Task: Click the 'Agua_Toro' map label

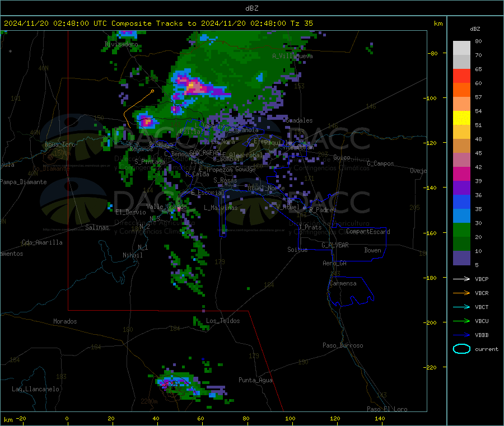Action: point(60,144)
